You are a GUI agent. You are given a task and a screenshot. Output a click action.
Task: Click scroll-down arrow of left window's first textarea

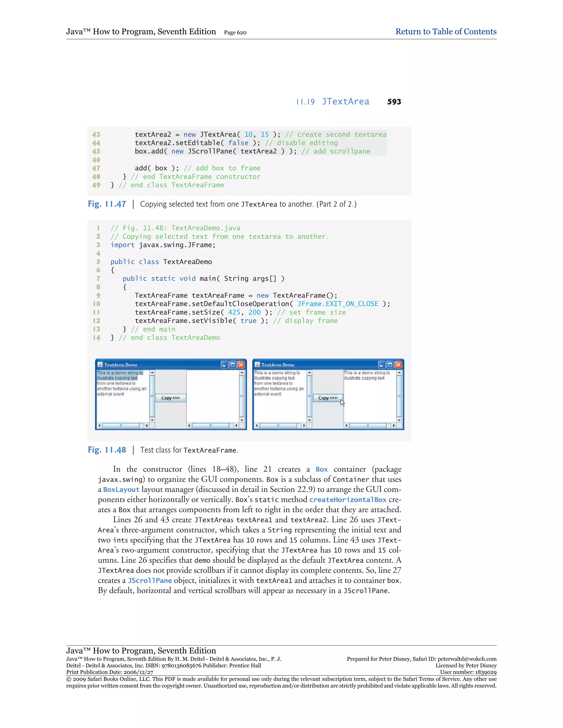pos(152,420)
